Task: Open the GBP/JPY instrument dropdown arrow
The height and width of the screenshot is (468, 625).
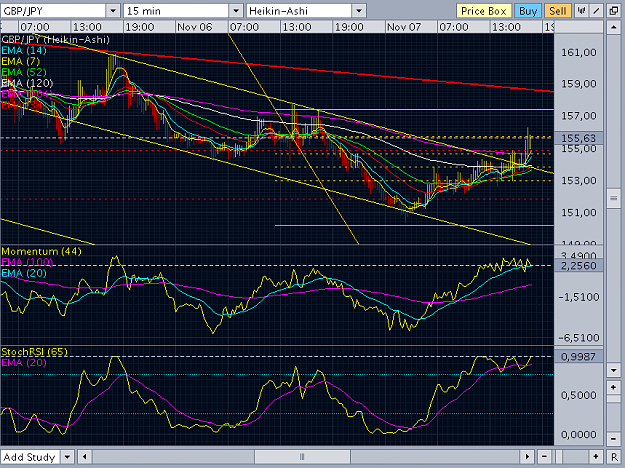Action: [113, 11]
